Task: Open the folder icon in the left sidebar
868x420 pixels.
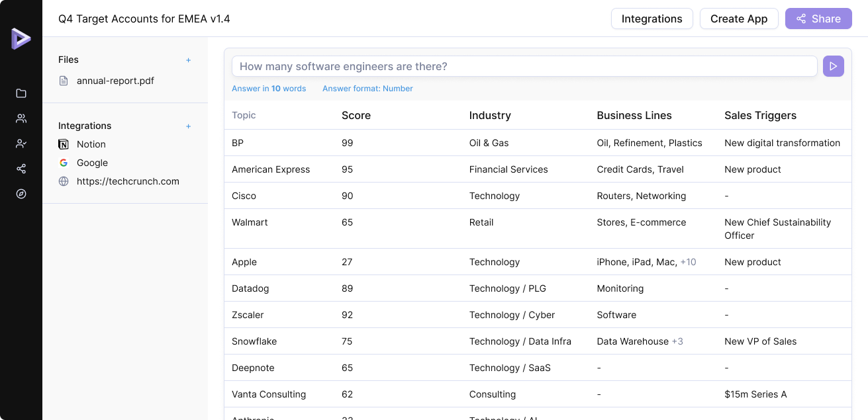Action: (21, 93)
